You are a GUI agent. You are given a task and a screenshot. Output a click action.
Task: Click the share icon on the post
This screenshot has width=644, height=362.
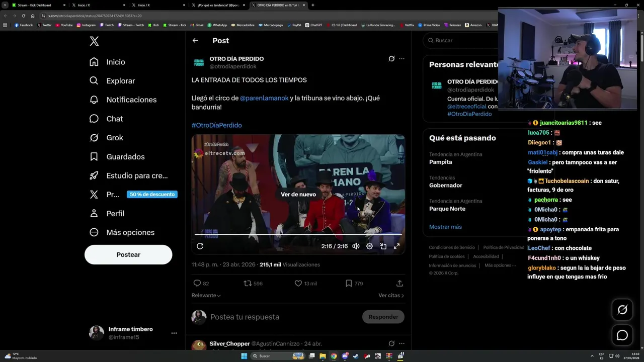point(399,284)
